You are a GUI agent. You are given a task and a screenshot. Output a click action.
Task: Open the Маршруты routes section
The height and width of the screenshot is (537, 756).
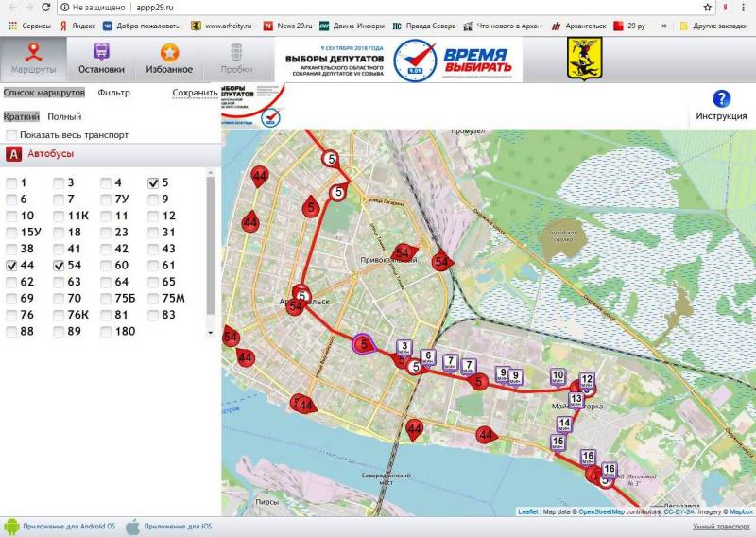[33, 59]
